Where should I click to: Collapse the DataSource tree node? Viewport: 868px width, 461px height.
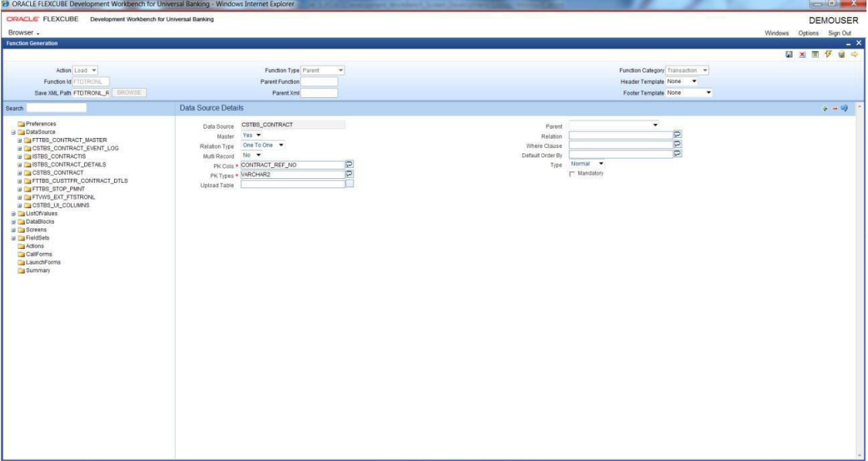(x=13, y=133)
